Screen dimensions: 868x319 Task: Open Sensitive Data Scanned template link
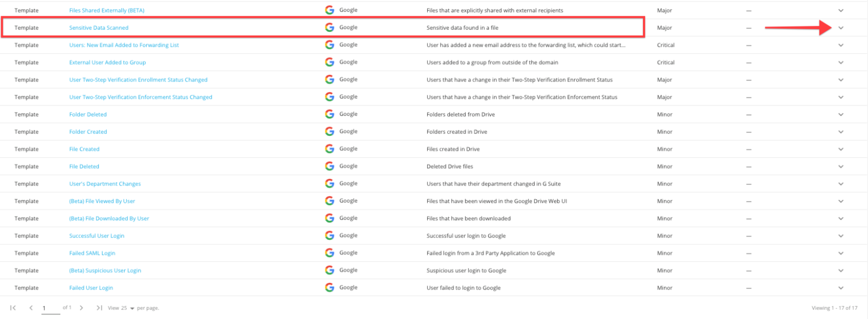coord(99,28)
